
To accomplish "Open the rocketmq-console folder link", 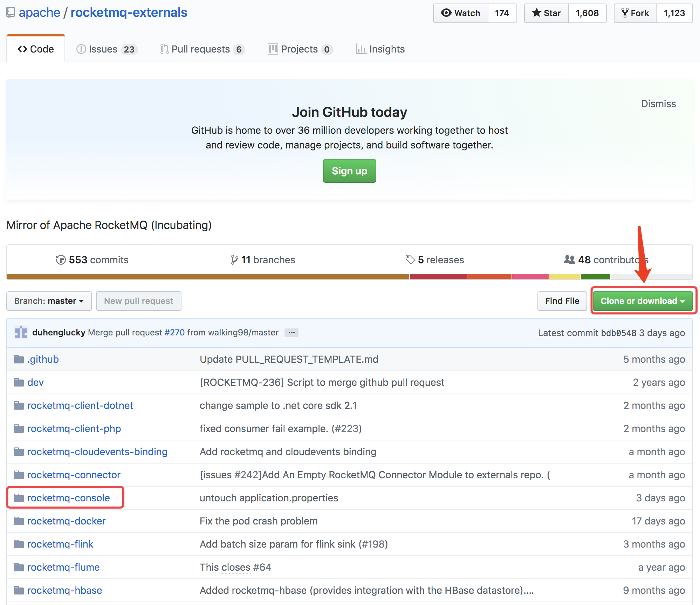I will point(69,498).
